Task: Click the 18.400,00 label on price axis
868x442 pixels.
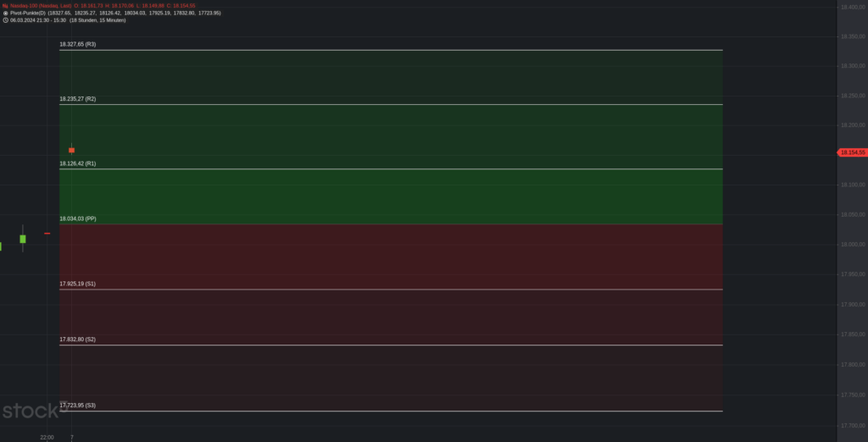Action: tap(853, 7)
